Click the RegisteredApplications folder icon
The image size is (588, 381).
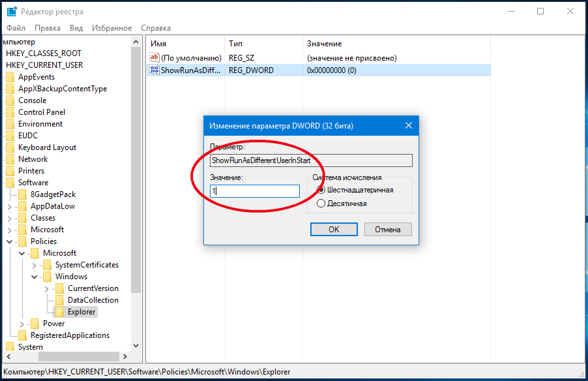click(x=22, y=335)
